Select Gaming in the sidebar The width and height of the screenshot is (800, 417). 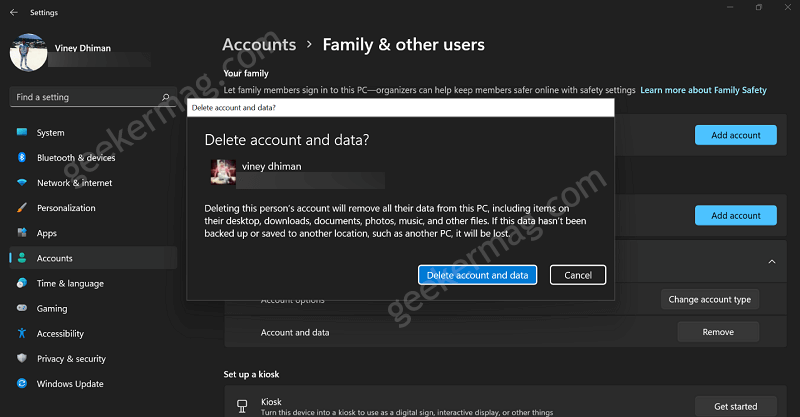click(93, 308)
